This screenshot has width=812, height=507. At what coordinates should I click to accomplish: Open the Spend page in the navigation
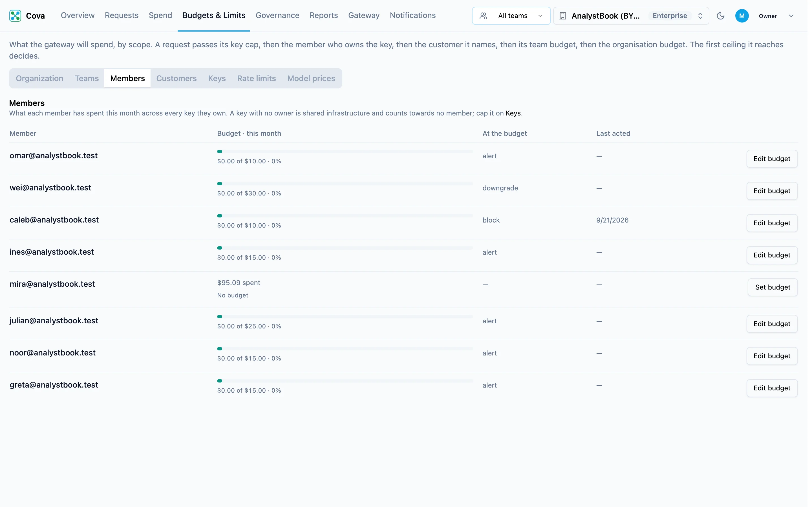point(160,15)
